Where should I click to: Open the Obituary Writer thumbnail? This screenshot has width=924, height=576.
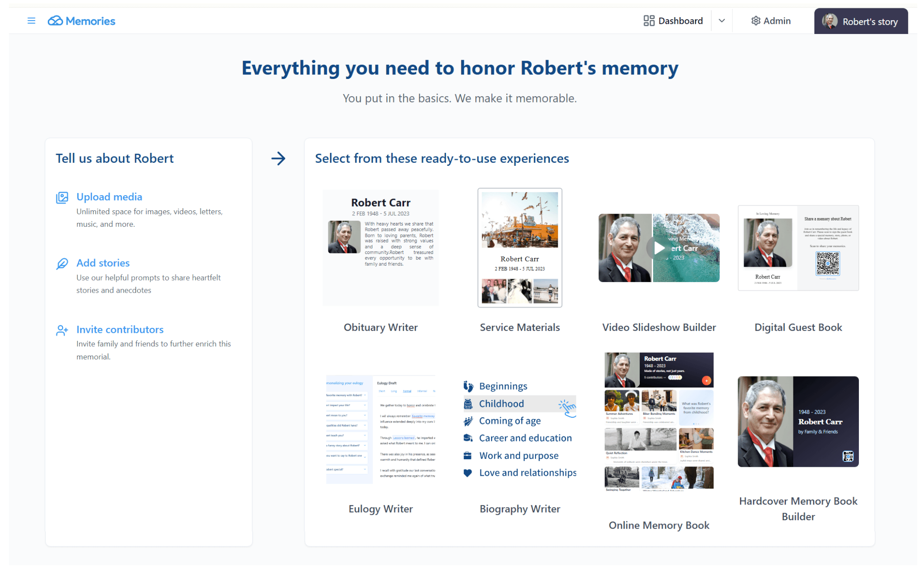point(381,248)
